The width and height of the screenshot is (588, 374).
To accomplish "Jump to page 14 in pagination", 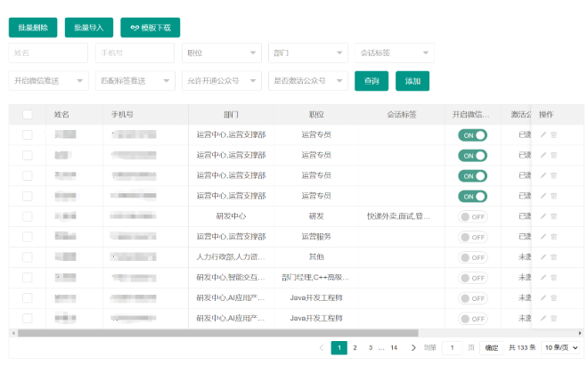I will tap(393, 348).
